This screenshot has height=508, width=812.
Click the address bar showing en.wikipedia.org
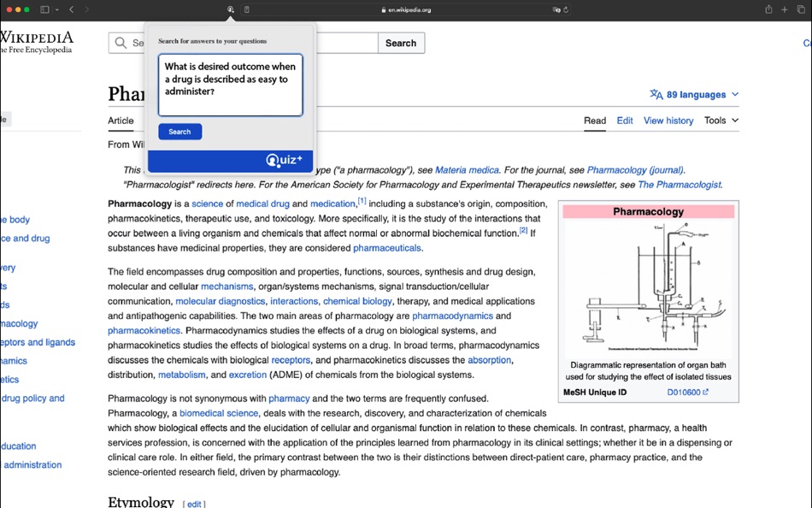(x=405, y=9)
